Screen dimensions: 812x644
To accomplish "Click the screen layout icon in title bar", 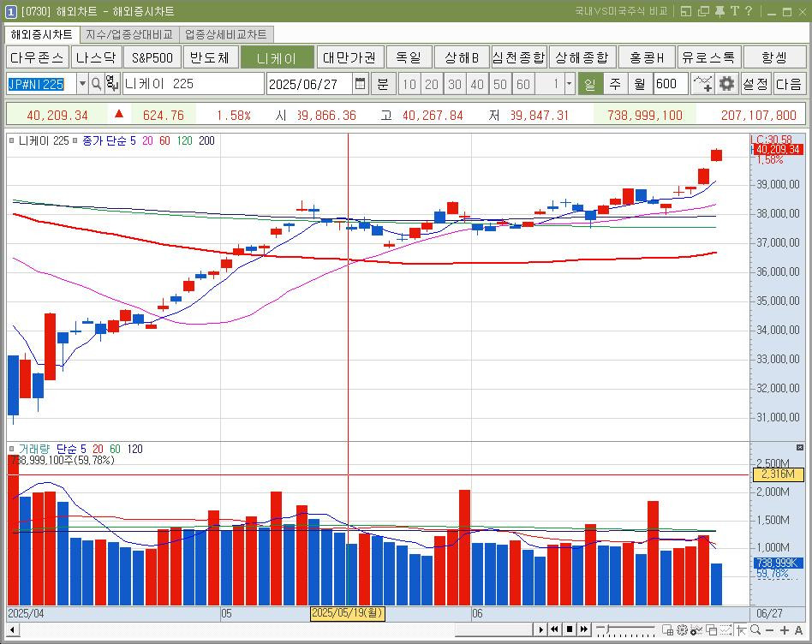I will (x=686, y=11).
